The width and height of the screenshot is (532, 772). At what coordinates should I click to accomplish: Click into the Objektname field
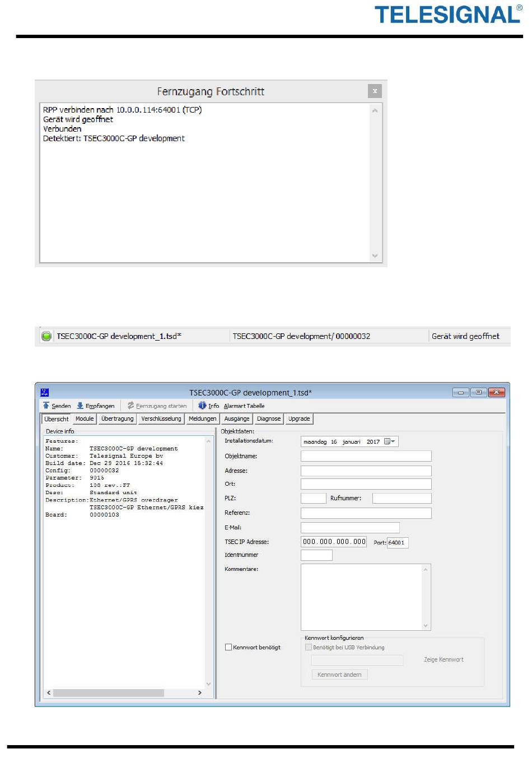tap(366, 456)
